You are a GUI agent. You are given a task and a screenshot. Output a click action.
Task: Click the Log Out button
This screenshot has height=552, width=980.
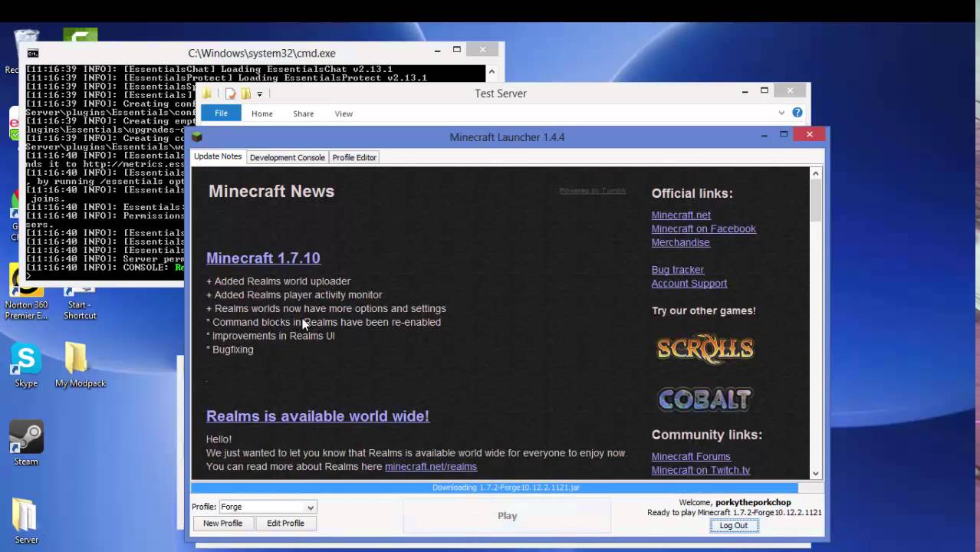[x=734, y=525]
